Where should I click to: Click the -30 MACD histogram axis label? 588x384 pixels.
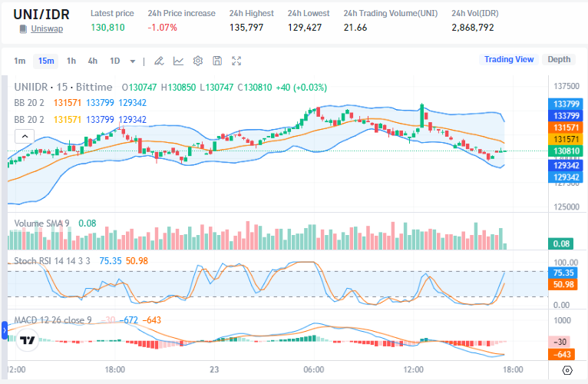(560, 342)
